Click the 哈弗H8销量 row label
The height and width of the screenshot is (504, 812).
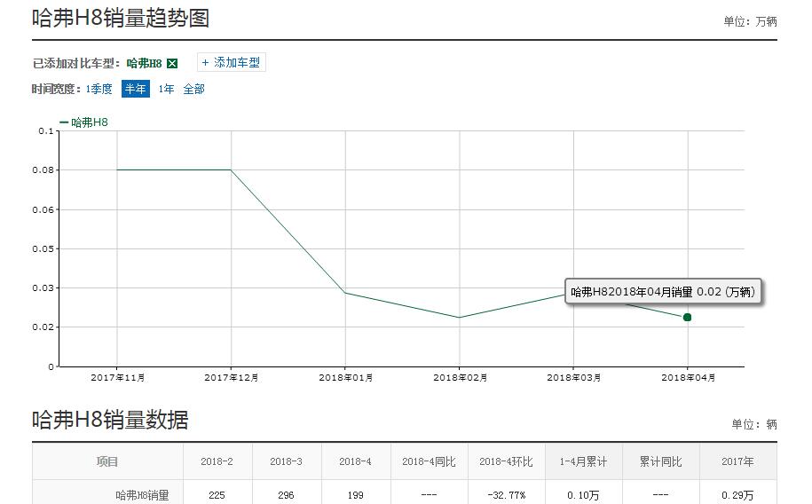pos(142,495)
